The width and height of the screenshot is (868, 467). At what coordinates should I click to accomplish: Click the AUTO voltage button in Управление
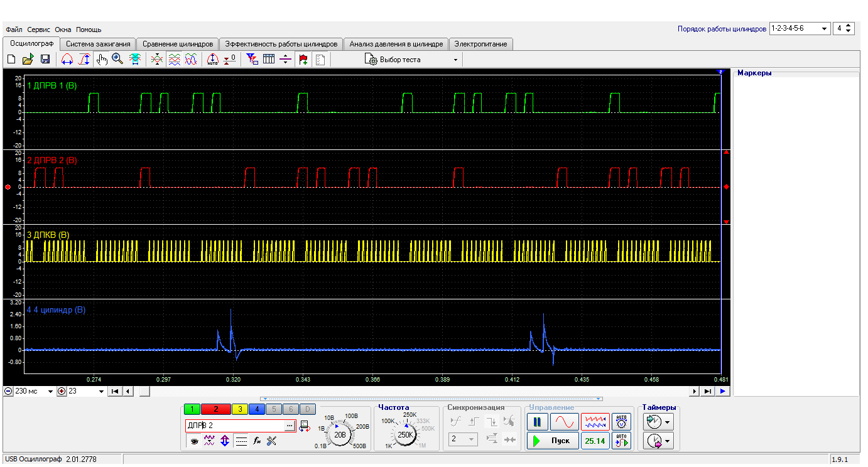tap(622, 421)
